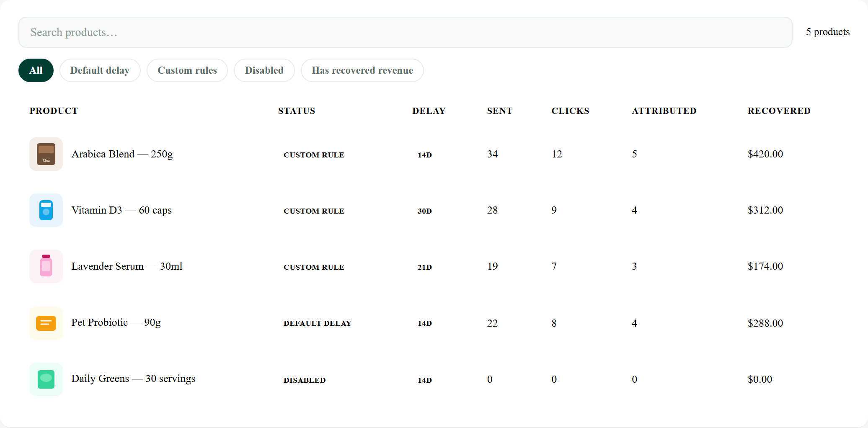Click the $0.00 recovered amount
The height and width of the screenshot is (428, 868).
[760, 379]
